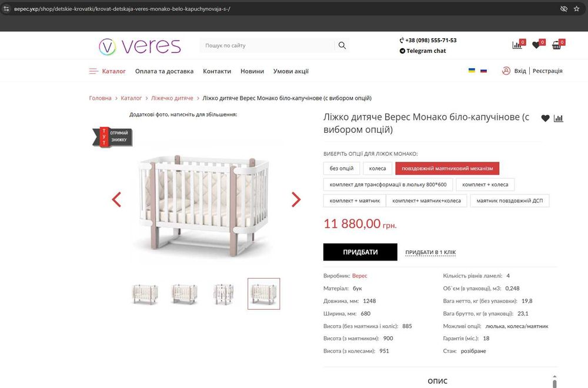Focus the "Пошук по сайту" search field
This screenshot has height=388, width=588.
point(267,45)
